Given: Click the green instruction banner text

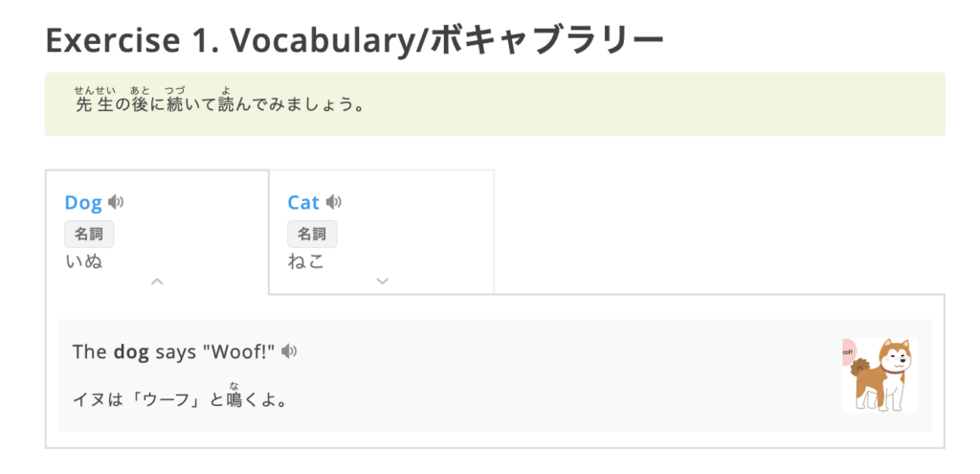Looking at the screenshot, I should pyautogui.click(x=220, y=104).
